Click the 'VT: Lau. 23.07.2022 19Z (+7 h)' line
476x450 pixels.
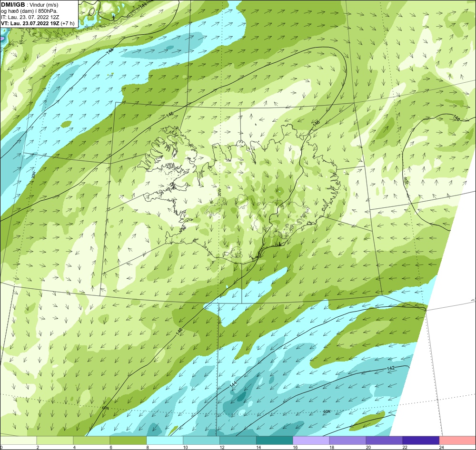[38, 23]
